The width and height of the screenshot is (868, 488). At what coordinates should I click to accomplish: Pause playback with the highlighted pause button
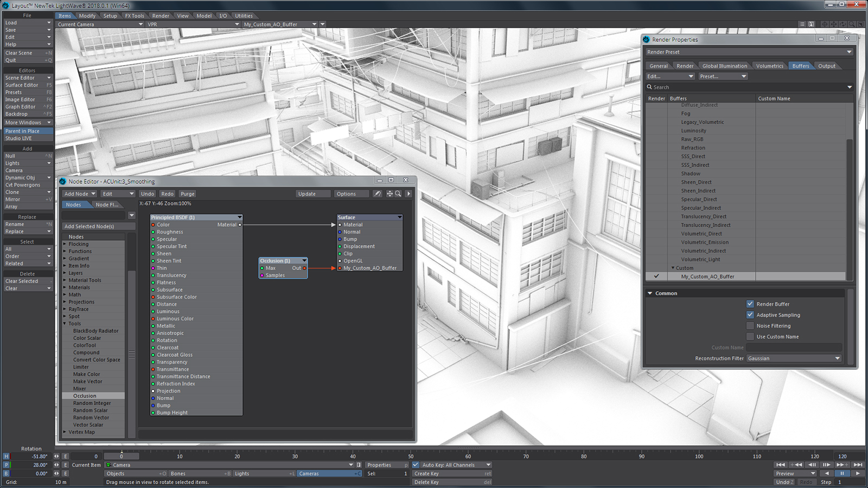(x=842, y=473)
